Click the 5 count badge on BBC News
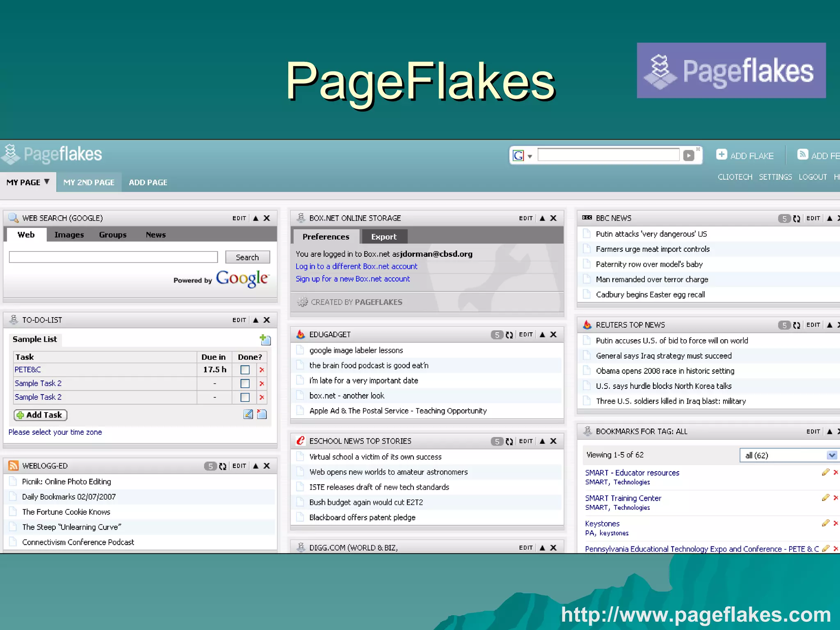The height and width of the screenshot is (630, 840). tap(784, 219)
